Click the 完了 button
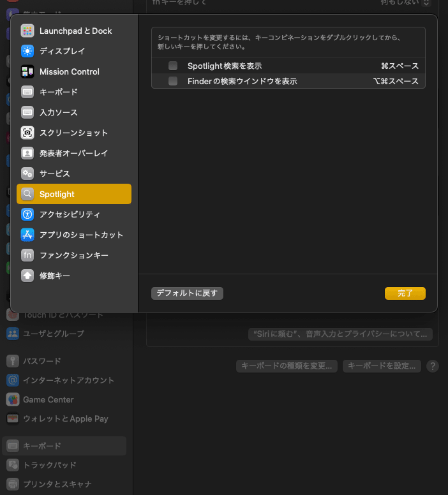Screen dimensions: 448x495 (x=405, y=293)
